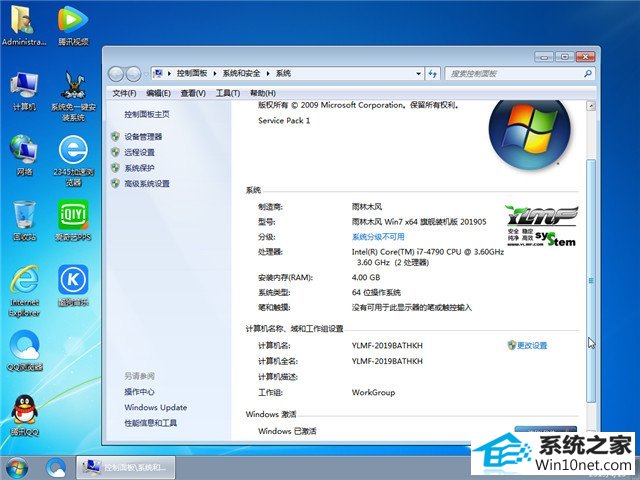640x480 pixels.
Task: Click the shield icon beside 系统保护
Action: tap(115, 167)
